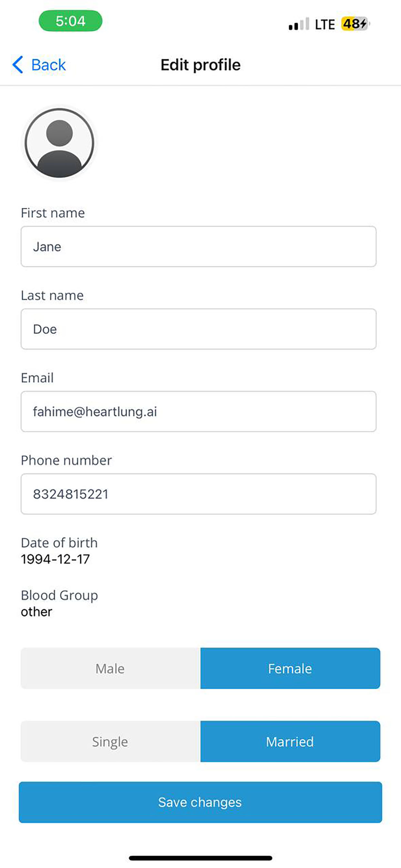Tap the home indicator bar
This screenshot has height=868, width=401.
[x=200, y=858]
